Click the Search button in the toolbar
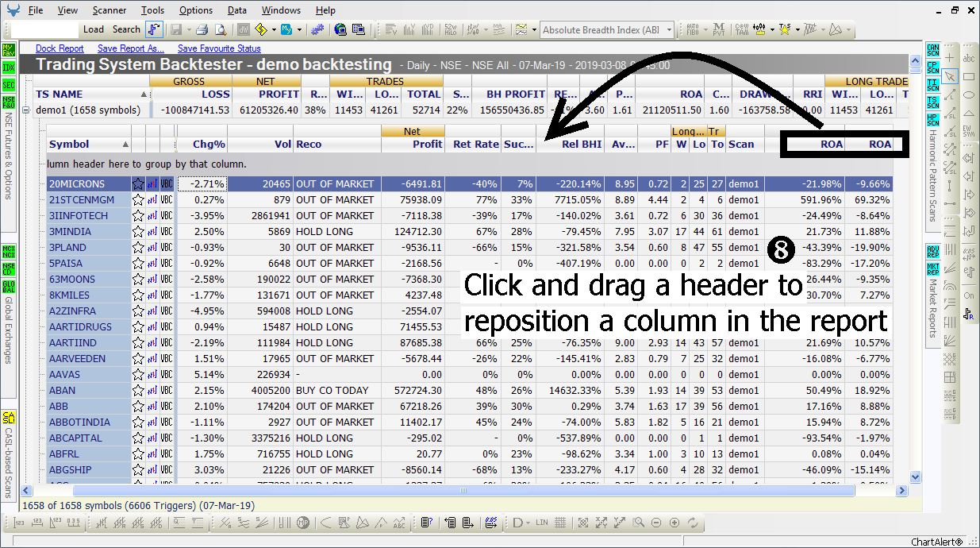This screenshot has height=548, width=980. [126, 29]
